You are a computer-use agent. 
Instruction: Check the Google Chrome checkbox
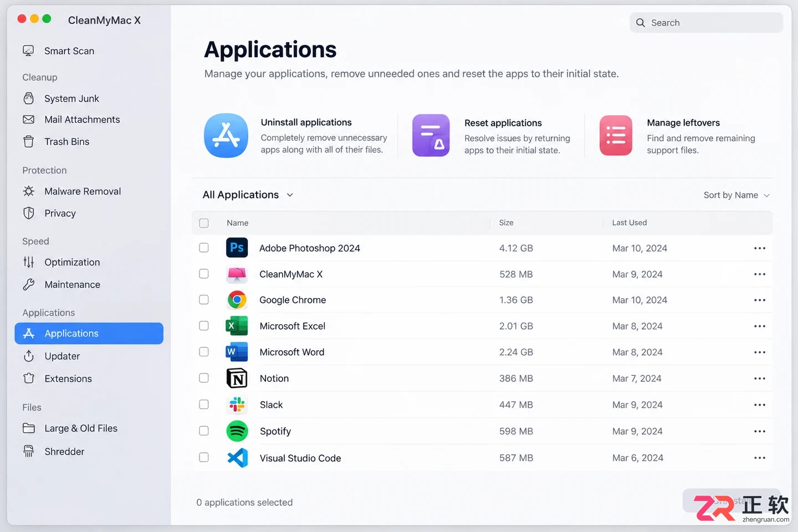point(204,300)
